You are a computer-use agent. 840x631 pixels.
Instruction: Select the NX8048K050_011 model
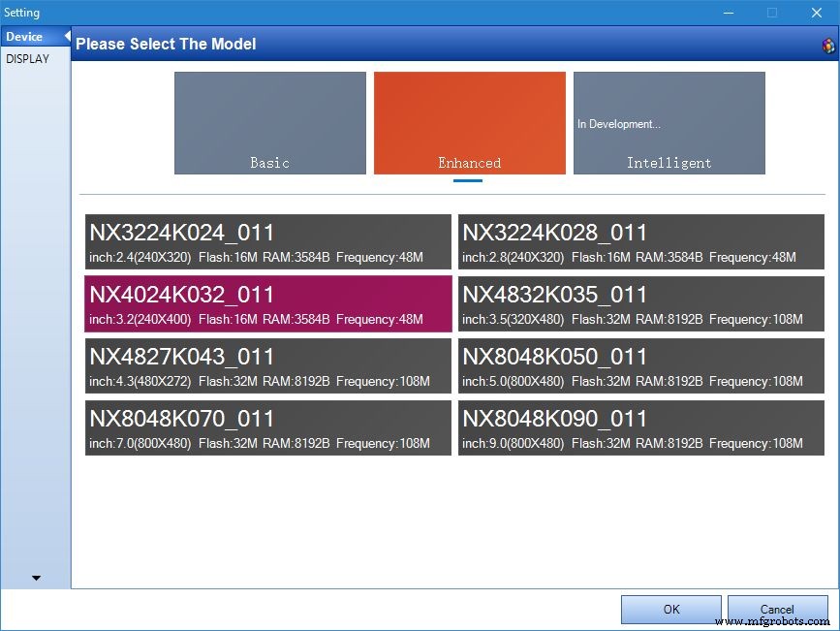[643, 365]
